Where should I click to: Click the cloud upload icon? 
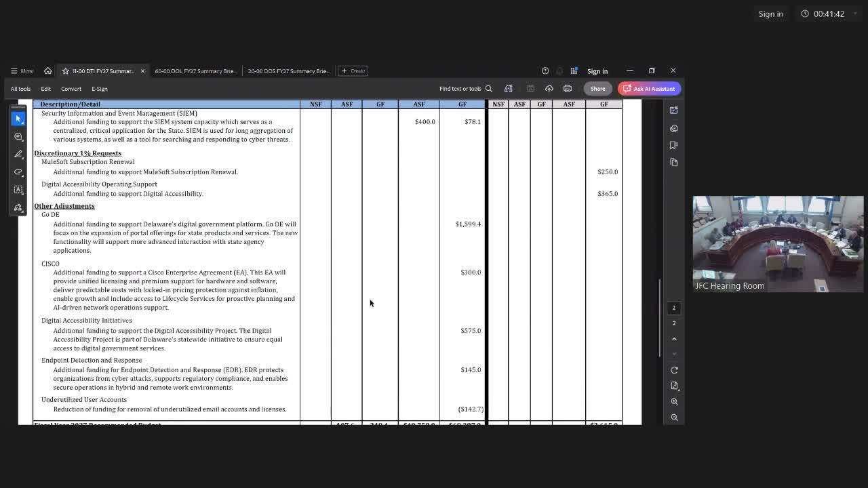coord(549,89)
